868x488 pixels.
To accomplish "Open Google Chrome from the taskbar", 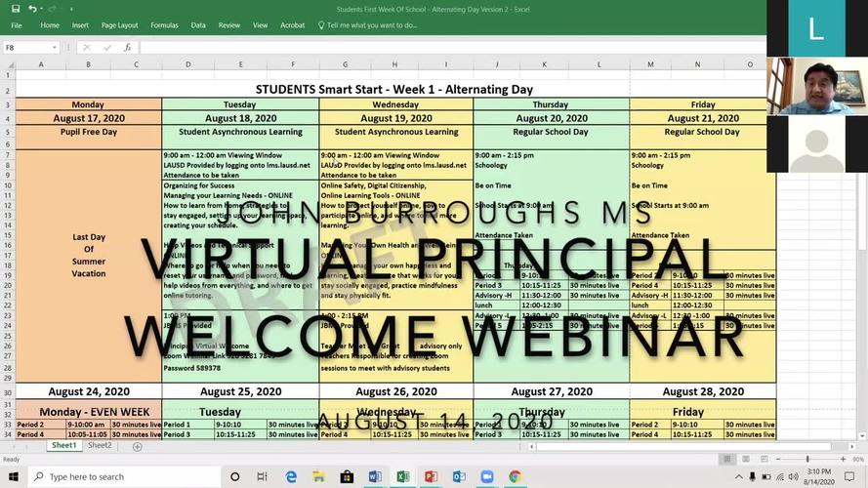I will point(515,477).
